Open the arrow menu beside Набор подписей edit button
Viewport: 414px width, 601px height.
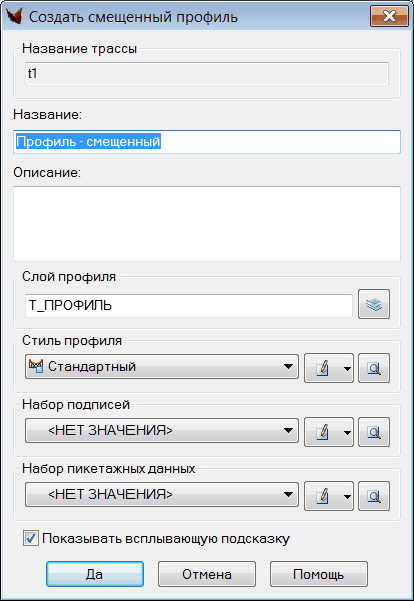click(x=347, y=432)
